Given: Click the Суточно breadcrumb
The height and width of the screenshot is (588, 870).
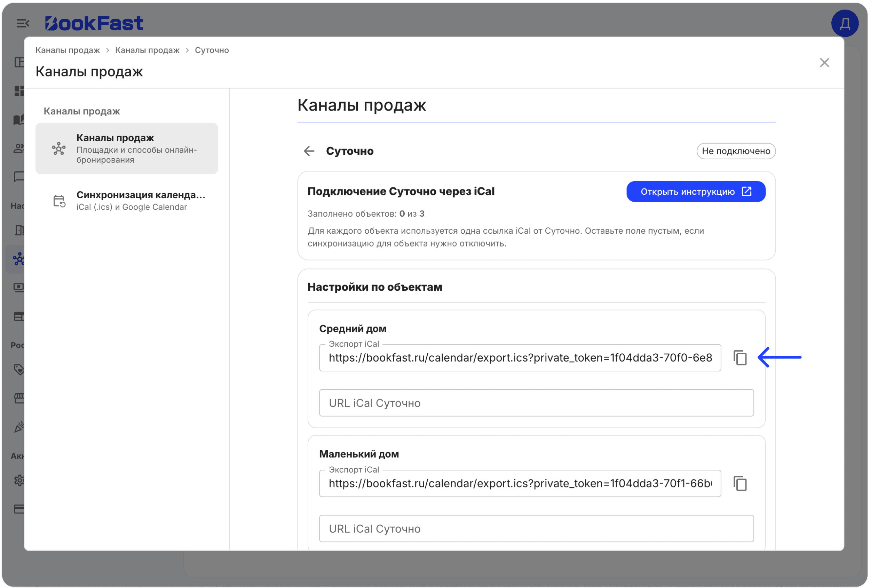Looking at the screenshot, I should [212, 50].
